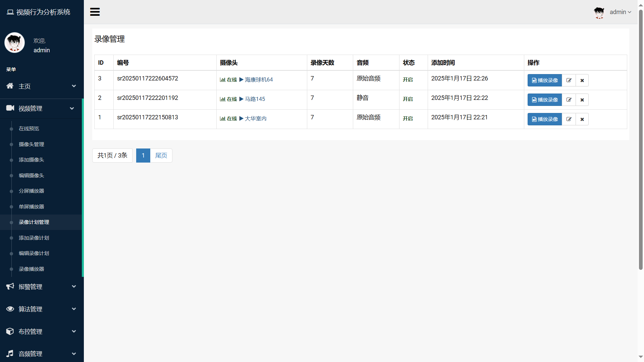The image size is (644, 362).
Task: Open 摄像头管理 submenu item
Action: (32, 144)
